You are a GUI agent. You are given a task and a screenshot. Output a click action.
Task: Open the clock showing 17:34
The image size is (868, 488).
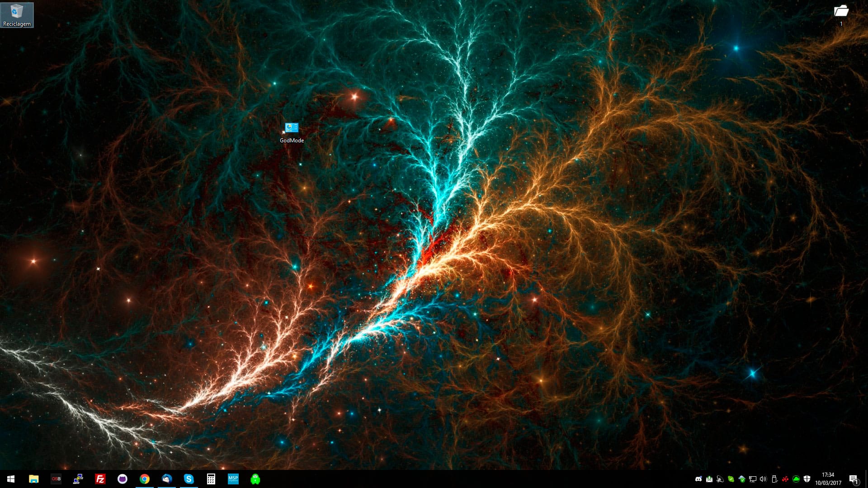pos(828,479)
